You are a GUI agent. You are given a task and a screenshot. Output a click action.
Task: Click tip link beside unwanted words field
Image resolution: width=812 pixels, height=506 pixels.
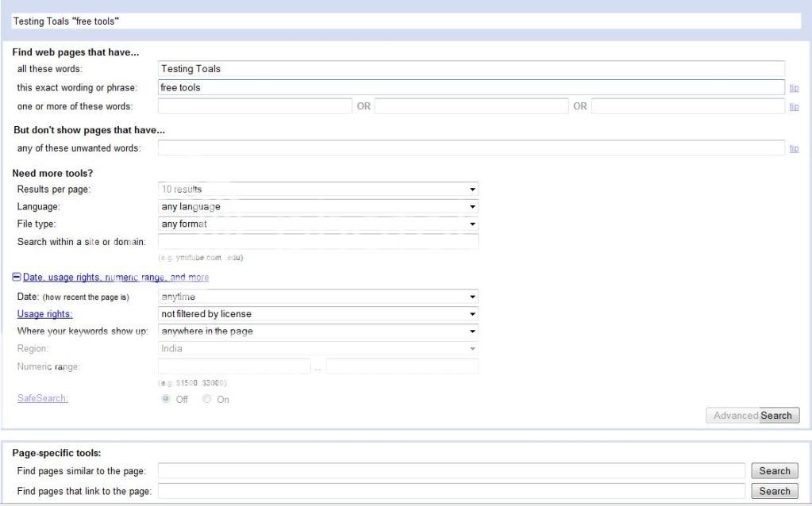coord(794,148)
